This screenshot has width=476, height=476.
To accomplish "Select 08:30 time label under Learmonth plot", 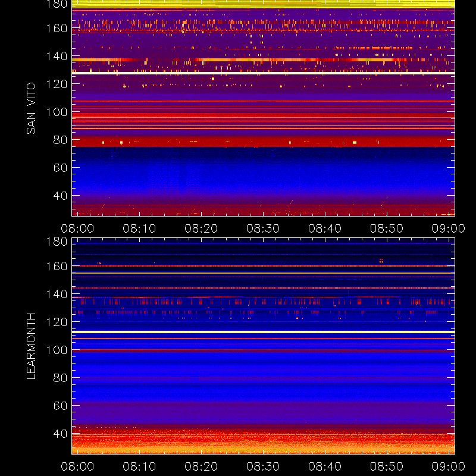I will (x=263, y=466).
